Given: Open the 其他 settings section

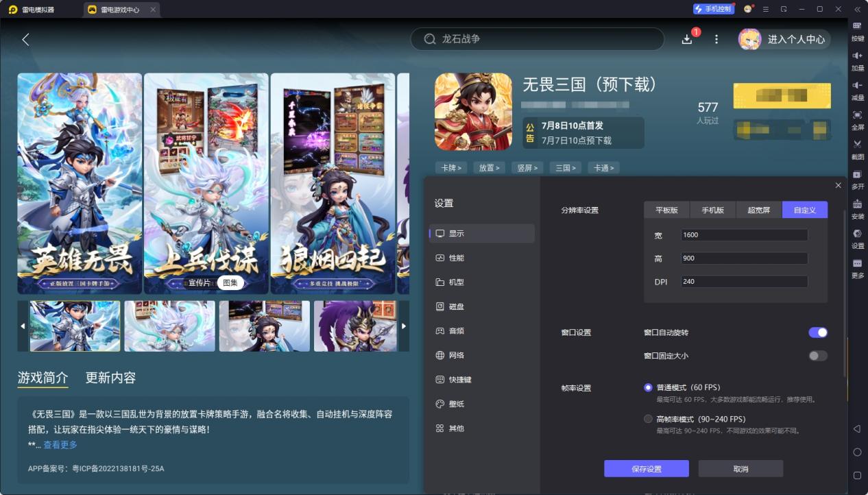Looking at the screenshot, I should tap(481, 428).
